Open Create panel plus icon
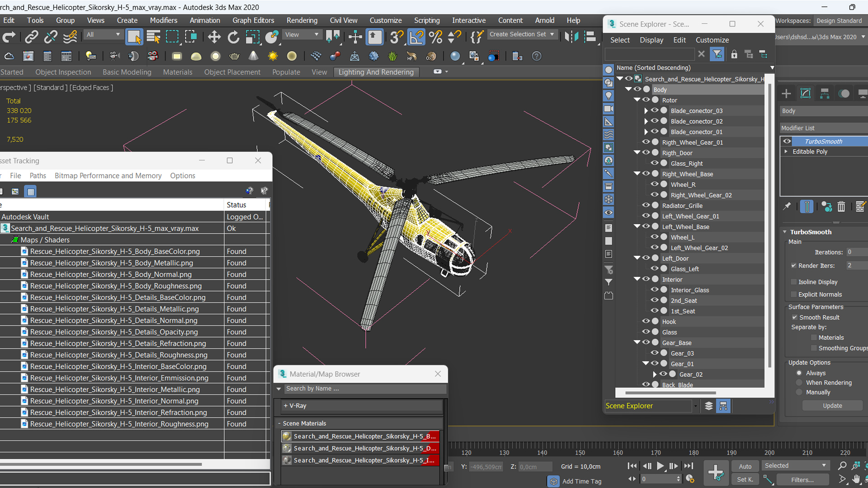868x488 pixels. pos(786,94)
